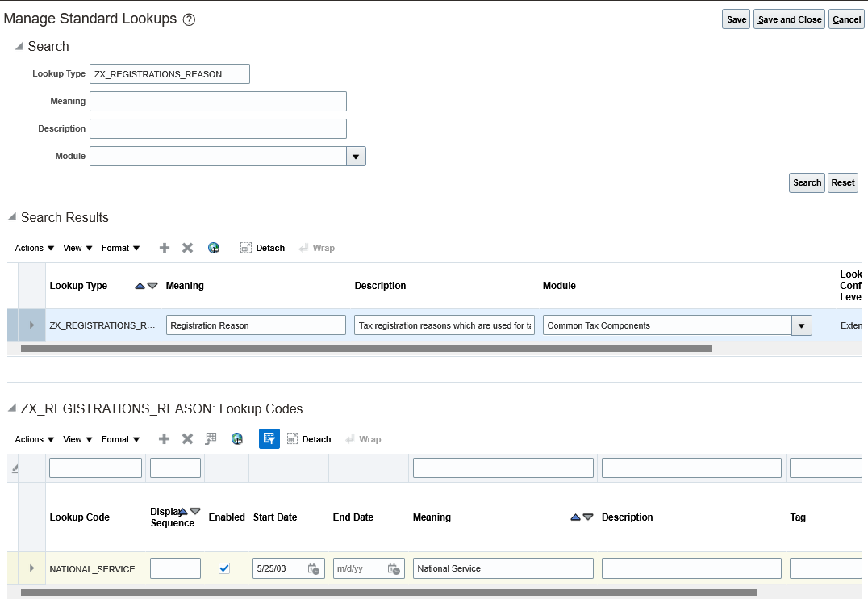Image resolution: width=868 pixels, height=599 pixels.
Task: Open the End Date calendar picker
Action: [394, 568]
